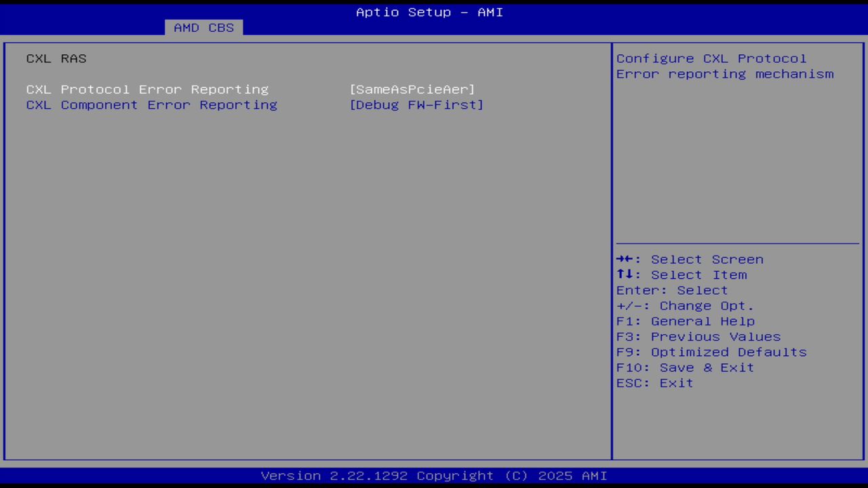Click the 'Select Screen' key hint
868x488 pixels.
pos(690,260)
